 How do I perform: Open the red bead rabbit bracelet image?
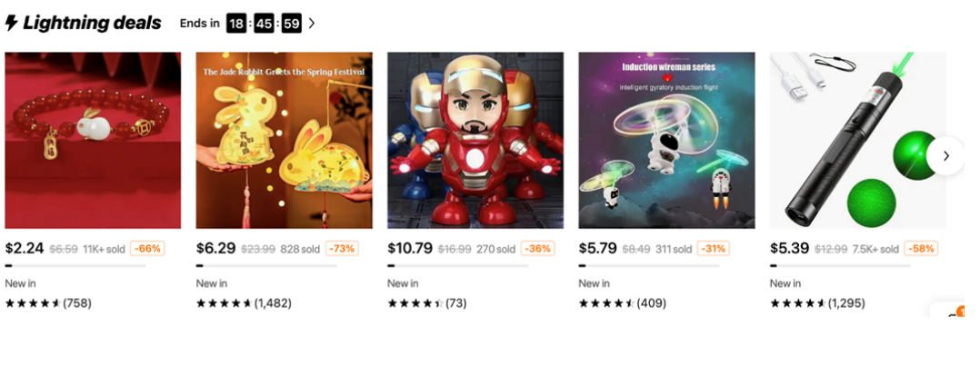tap(93, 140)
